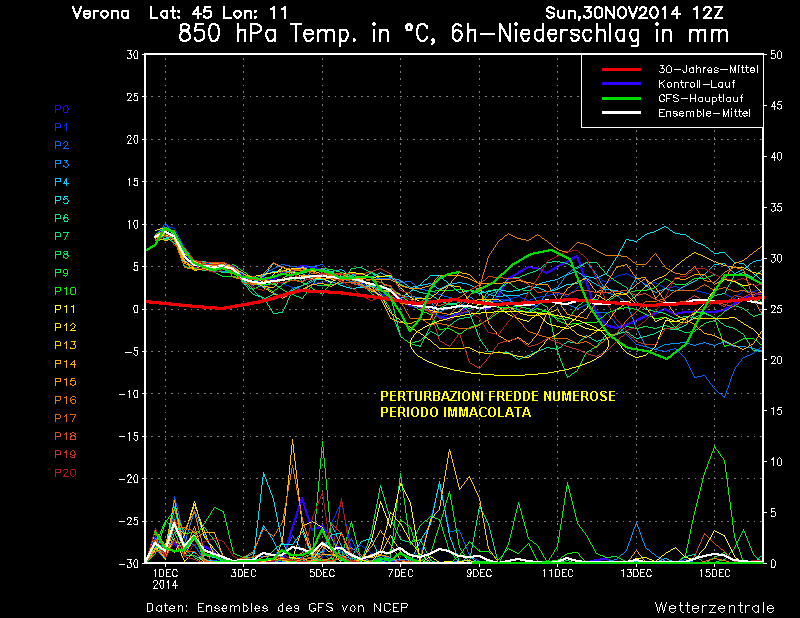
Task: Select the P3 ensemble member label
Action: pos(62,164)
